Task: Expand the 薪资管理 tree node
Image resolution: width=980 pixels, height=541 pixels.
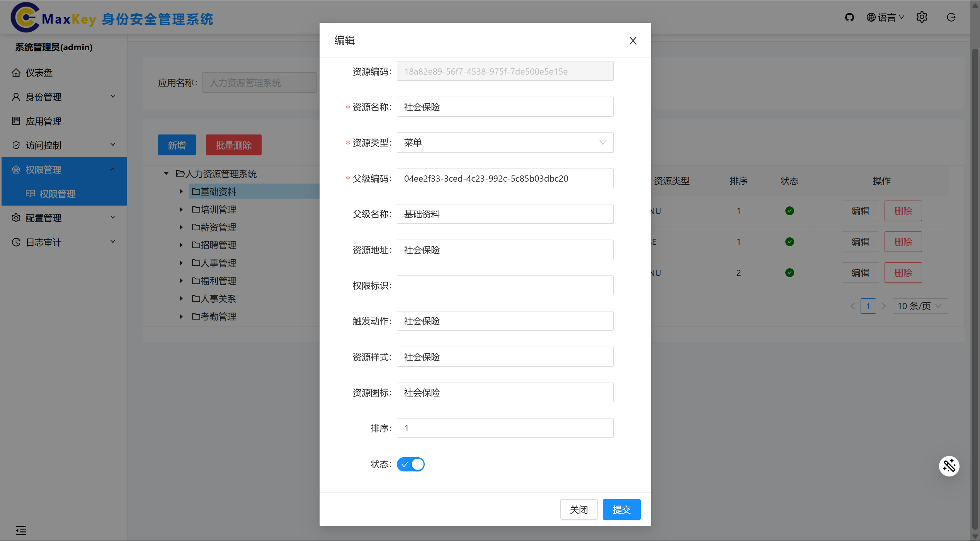Action: [181, 227]
